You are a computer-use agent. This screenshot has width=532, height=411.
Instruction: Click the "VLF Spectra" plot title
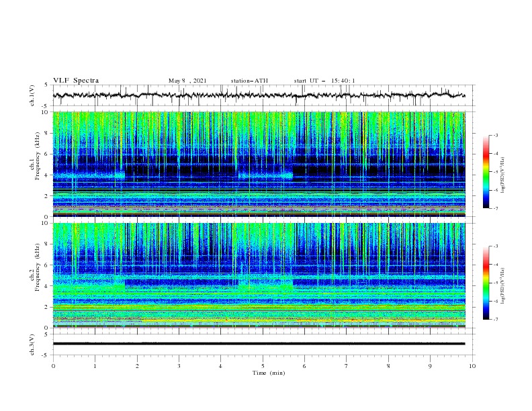coord(76,81)
